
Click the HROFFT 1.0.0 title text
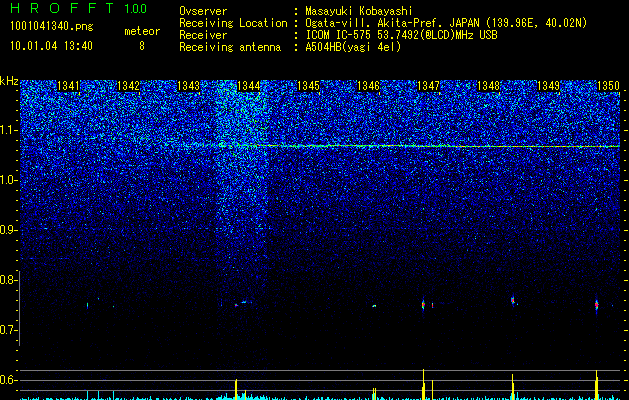[x=78, y=8]
